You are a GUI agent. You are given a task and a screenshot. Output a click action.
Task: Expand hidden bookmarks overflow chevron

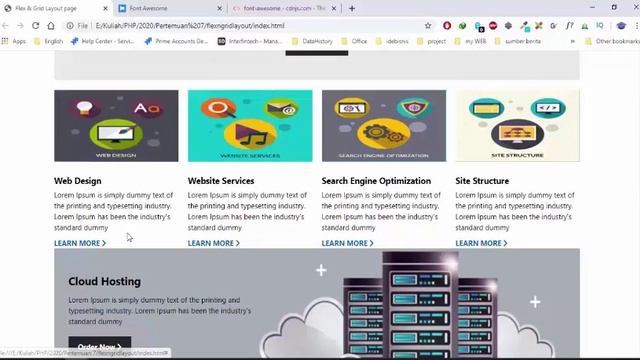[x=573, y=41]
